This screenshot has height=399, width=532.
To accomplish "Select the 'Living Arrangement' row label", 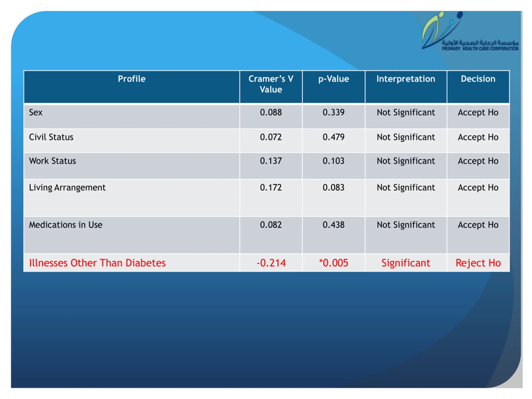I will (x=67, y=188).
